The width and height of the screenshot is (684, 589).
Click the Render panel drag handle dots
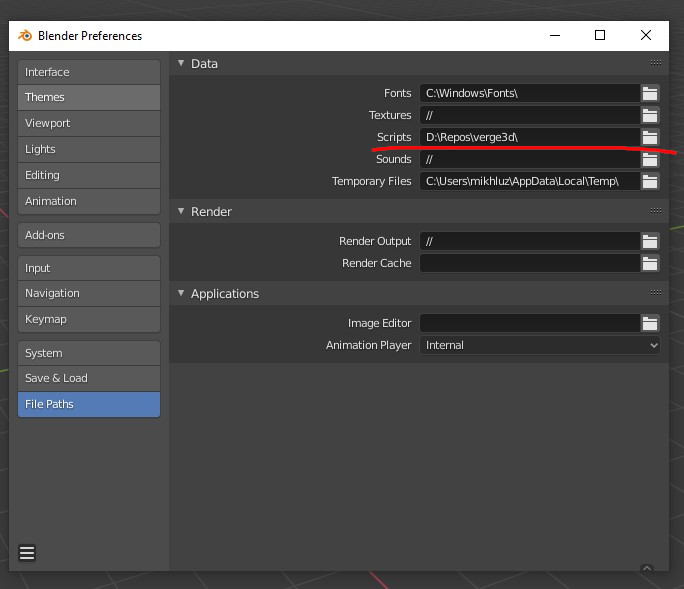pyautogui.click(x=656, y=211)
